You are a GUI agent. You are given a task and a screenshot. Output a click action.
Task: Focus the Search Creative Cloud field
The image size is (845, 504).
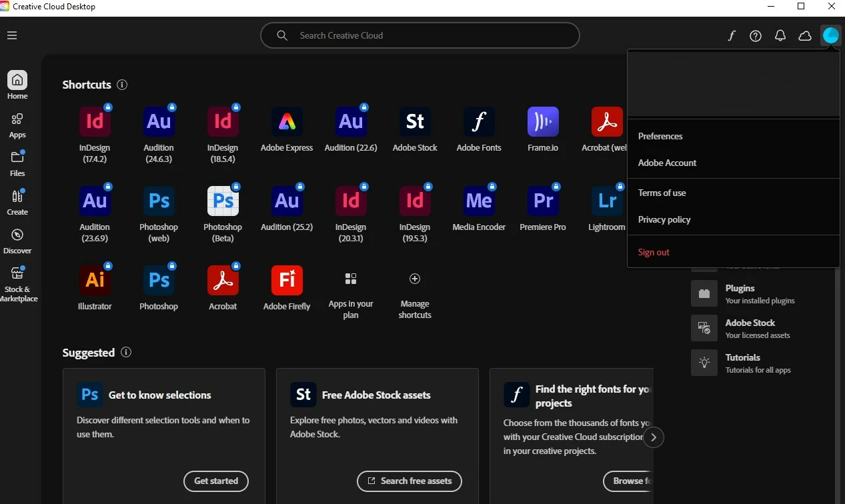[419, 35]
